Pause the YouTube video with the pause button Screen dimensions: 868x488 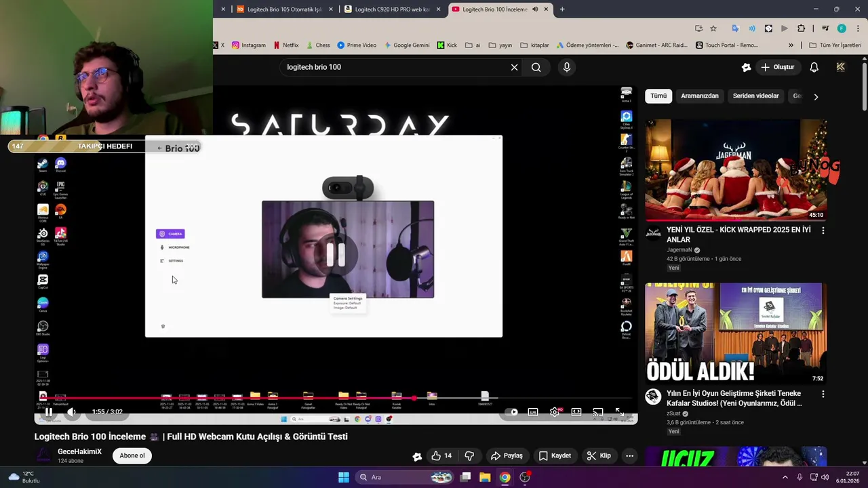point(49,412)
